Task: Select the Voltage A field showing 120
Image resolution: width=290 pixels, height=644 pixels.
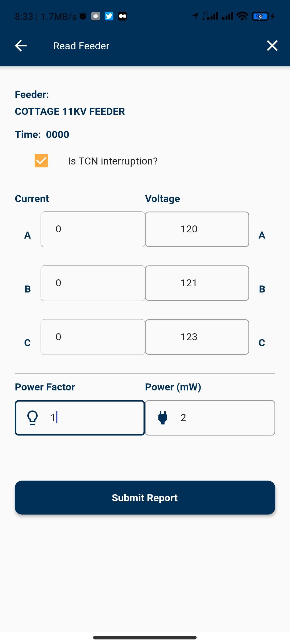Action: click(197, 229)
